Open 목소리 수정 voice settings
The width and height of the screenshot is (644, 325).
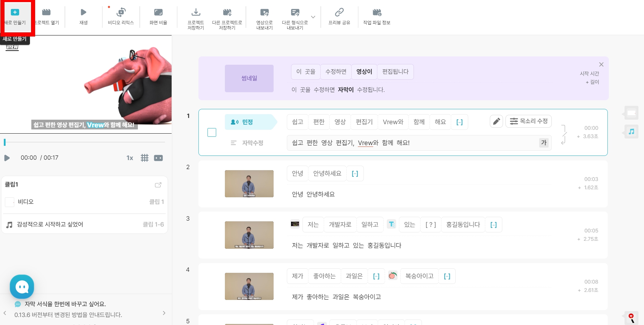(x=528, y=121)
